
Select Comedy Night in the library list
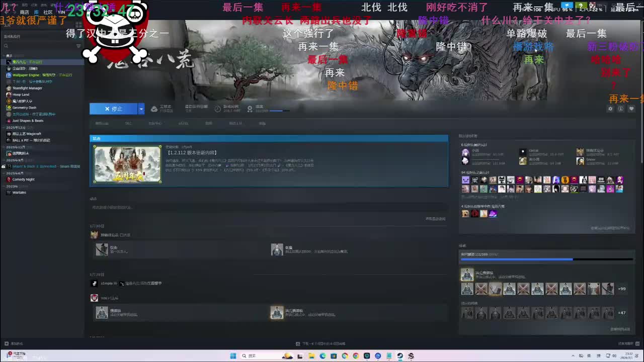23,179
